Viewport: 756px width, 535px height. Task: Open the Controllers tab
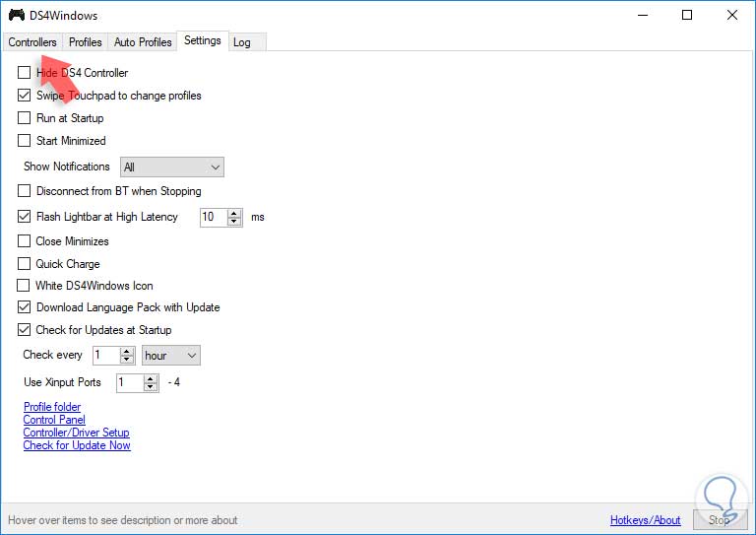coord(32,42)
